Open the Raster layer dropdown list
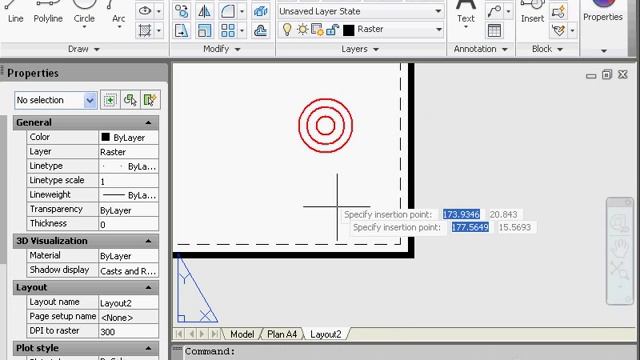 coord(439,29)
